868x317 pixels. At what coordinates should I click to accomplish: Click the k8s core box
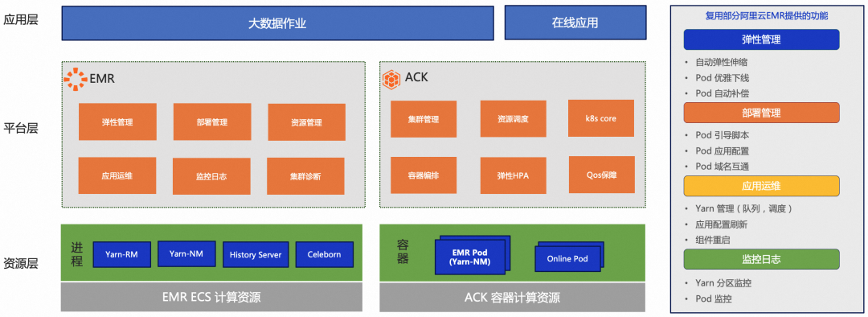point(601,118)
